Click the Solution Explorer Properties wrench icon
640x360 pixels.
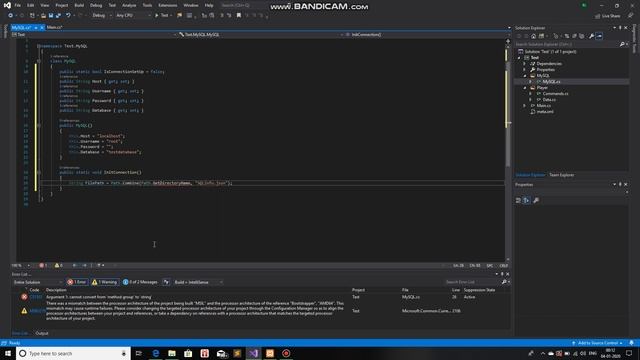click(591, 36)
